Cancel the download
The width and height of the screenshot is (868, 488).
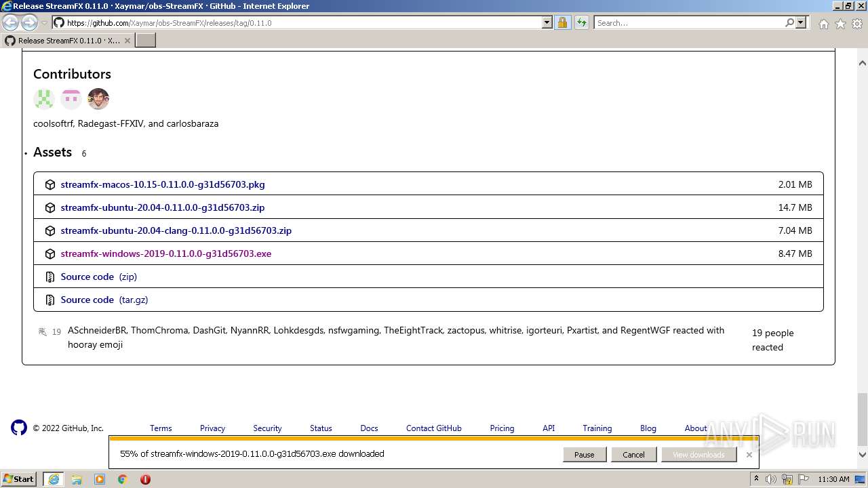point(633,455)
